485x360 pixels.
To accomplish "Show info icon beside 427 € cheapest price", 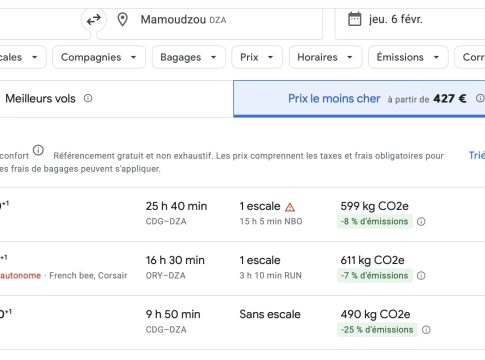I will (x=480, y=98).
